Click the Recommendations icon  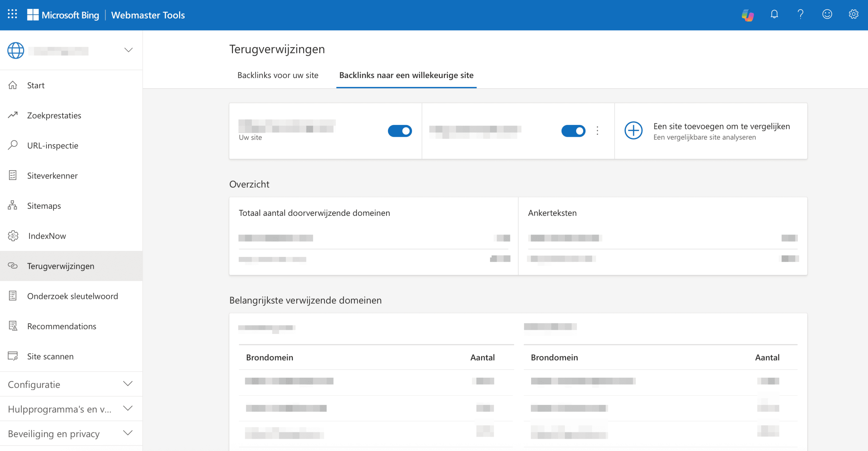[x=13, y=326]
